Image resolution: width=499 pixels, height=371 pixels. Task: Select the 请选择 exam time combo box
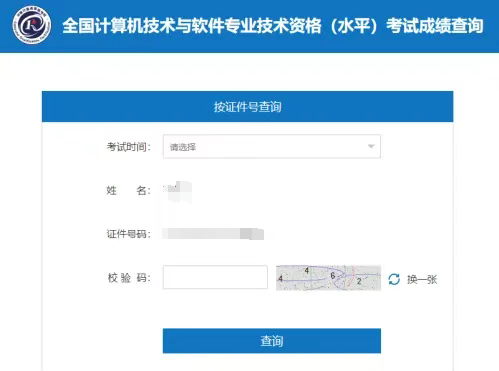pyautogui.click(x=272, y=146)
